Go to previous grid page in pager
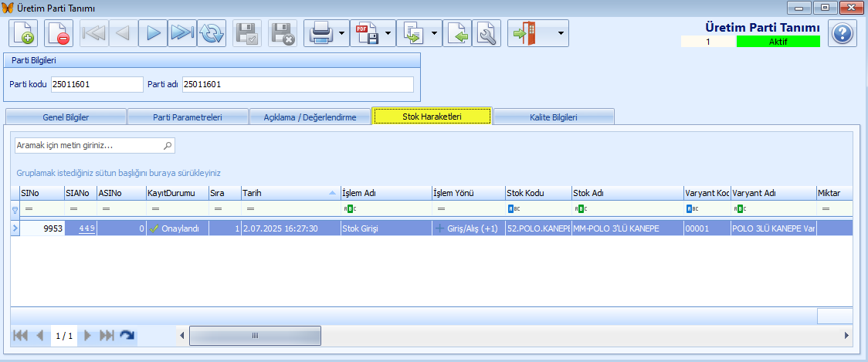Viewport: 868px width, 362px height. point(40,335)
